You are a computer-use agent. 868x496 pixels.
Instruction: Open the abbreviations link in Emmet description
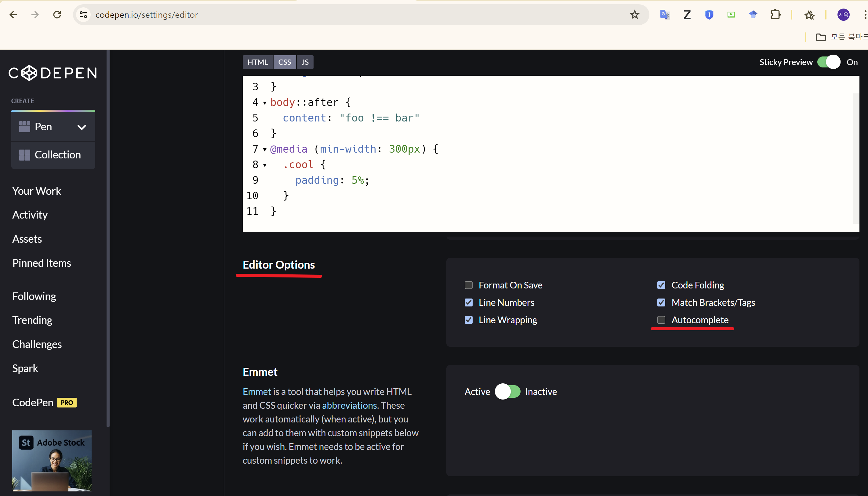[x=349, y=405]
